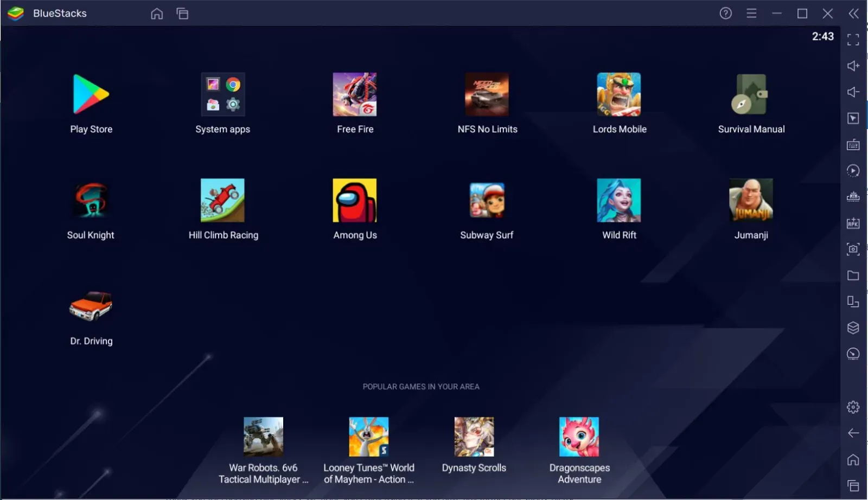Take a screenshot using the sidebar camera icon

[x=853, y=249]
